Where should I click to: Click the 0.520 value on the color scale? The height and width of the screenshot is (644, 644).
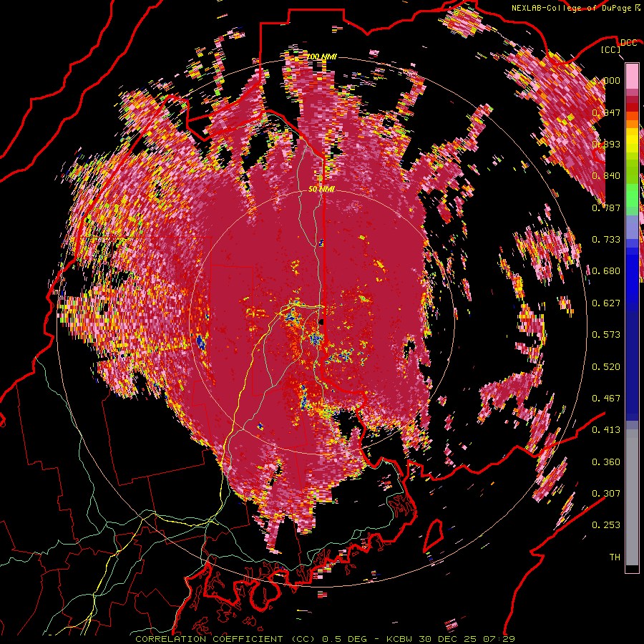point(606,367)
